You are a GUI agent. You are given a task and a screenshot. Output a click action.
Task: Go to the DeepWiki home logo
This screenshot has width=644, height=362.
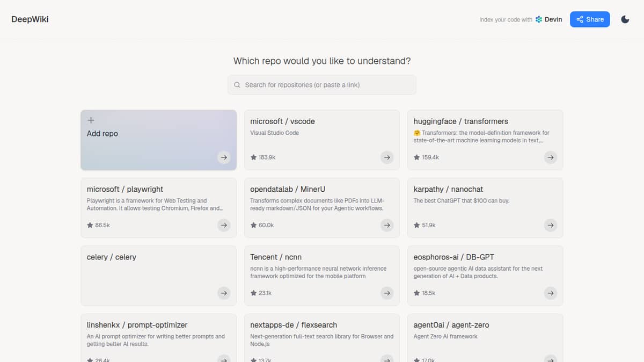pyautogui.click(x=30, y=19)
